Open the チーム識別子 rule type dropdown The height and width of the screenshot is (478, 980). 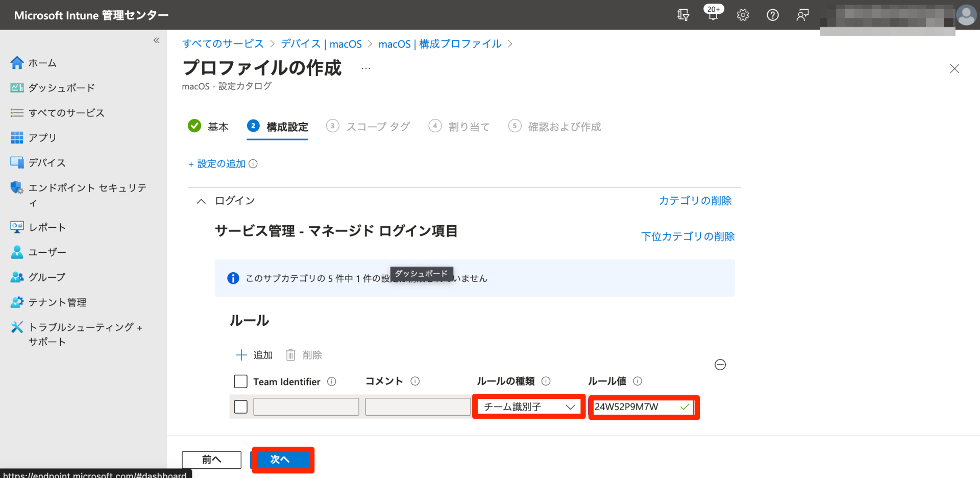528,407
